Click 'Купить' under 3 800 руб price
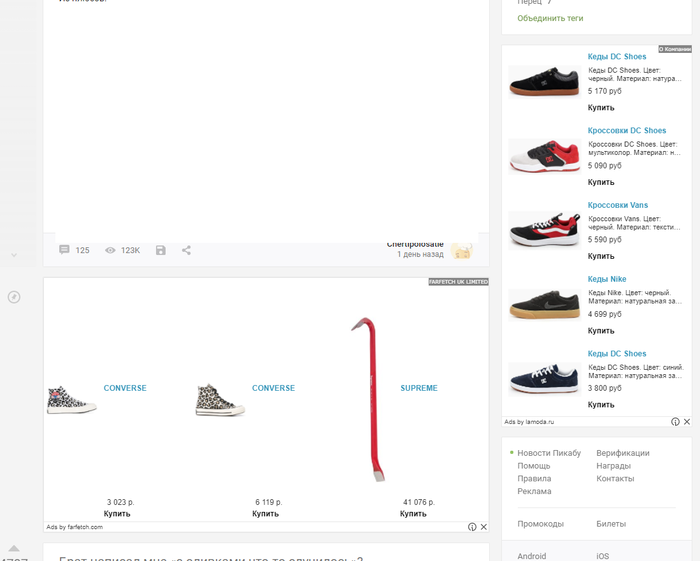This screenshot has width=700, height=561. tap(601, 405)
